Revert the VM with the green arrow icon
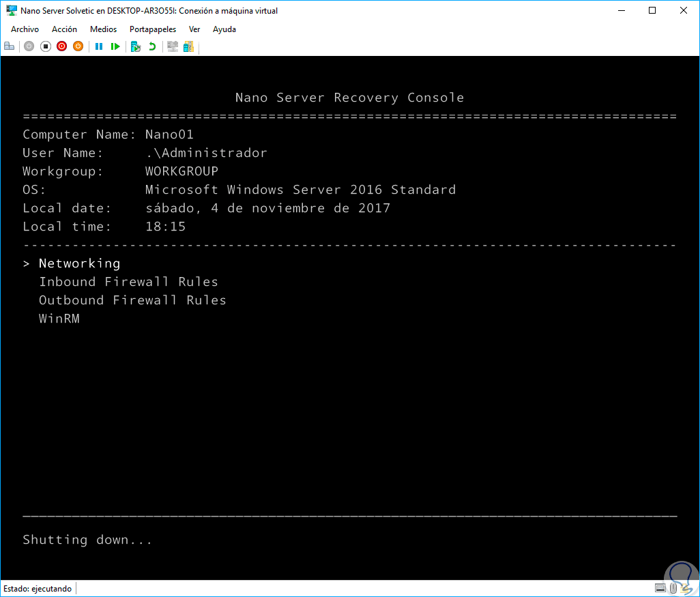This screenshot has height=597, width=700. point(152,46)
